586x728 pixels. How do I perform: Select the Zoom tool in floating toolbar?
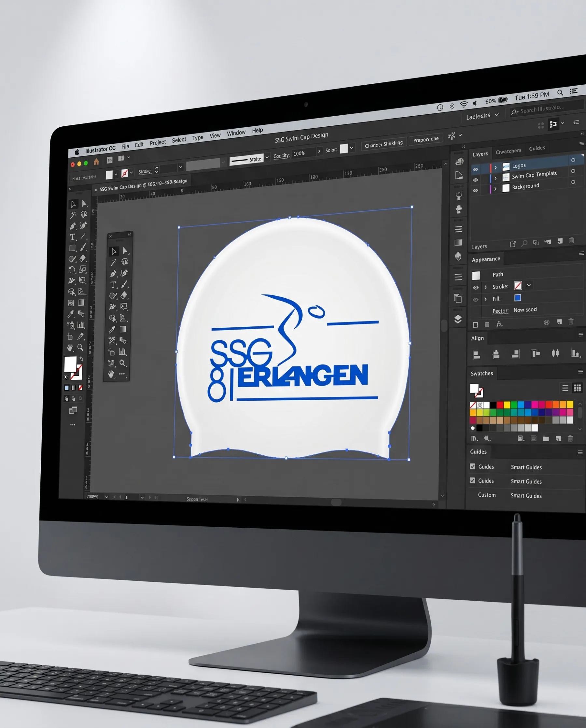122,363
